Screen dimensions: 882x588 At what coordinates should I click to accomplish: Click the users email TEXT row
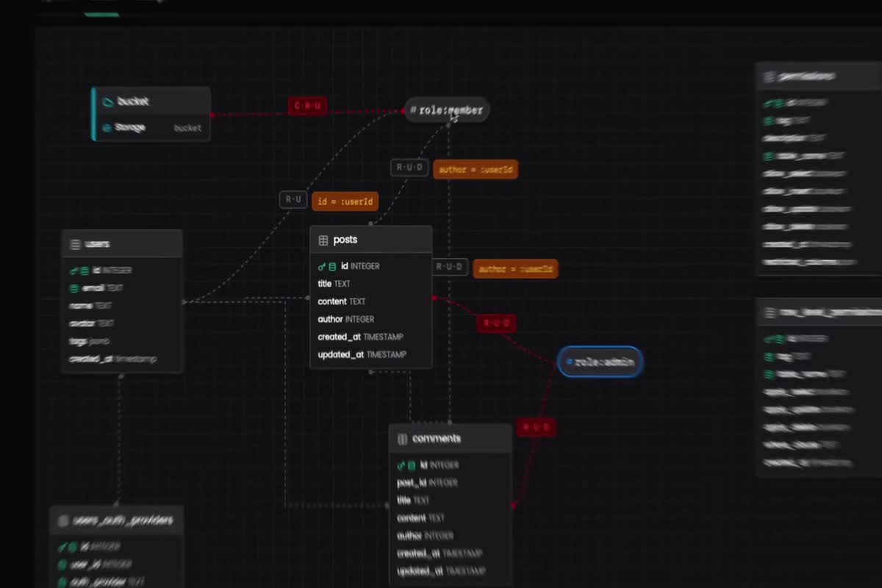[122, 288]
